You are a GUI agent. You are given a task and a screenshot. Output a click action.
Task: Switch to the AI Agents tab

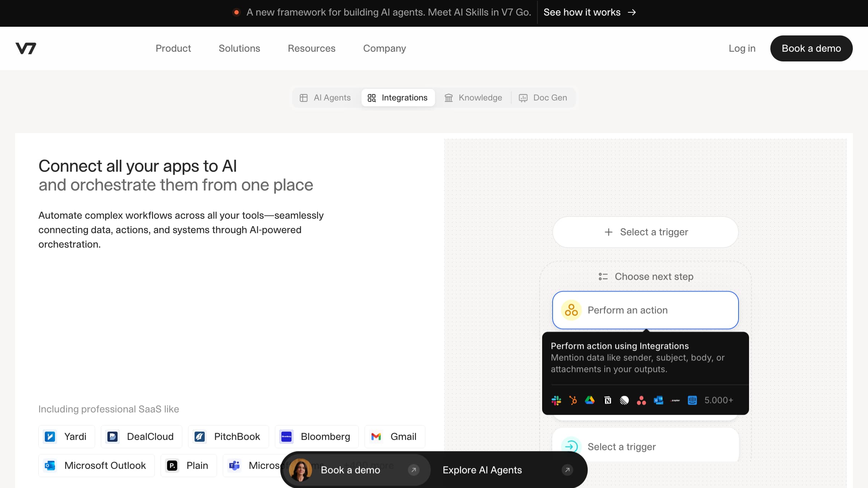325,98
